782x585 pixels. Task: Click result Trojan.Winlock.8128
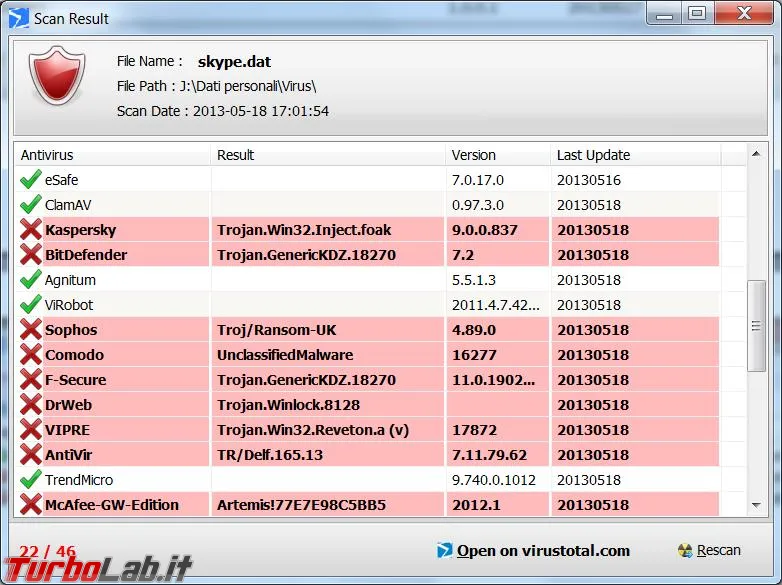(x=288, y=404)
